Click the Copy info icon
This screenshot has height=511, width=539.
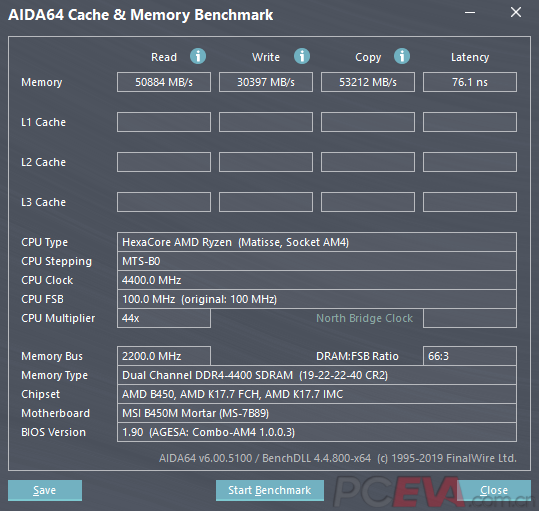[402, 56]
